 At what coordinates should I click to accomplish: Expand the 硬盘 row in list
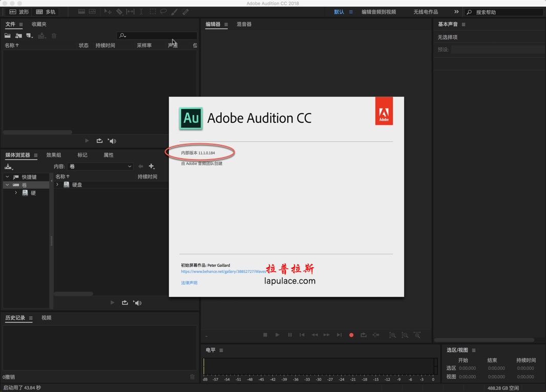(57, 184)
